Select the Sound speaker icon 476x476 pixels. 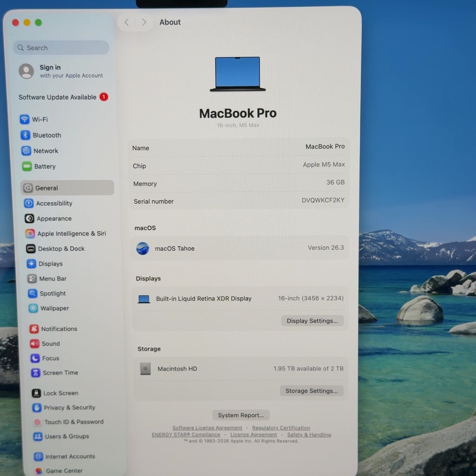coord(35,343)
